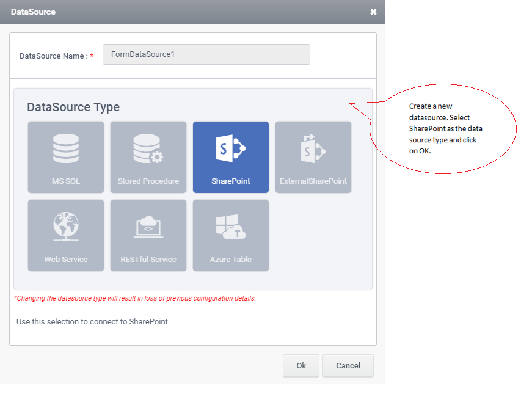
Task: Click 'Use this selection to connect to SharePoint.' text
Action: (x=93, y=322)
